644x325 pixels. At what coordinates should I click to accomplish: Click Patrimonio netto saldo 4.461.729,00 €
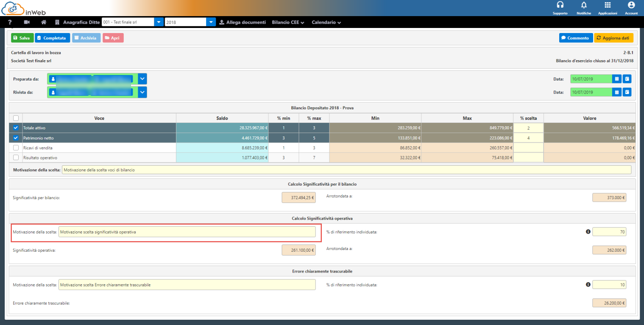[x=222, y=138]
